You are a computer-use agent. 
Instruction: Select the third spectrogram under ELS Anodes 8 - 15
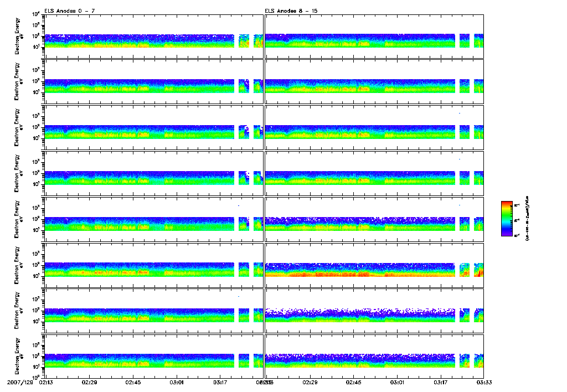[374, 128]
